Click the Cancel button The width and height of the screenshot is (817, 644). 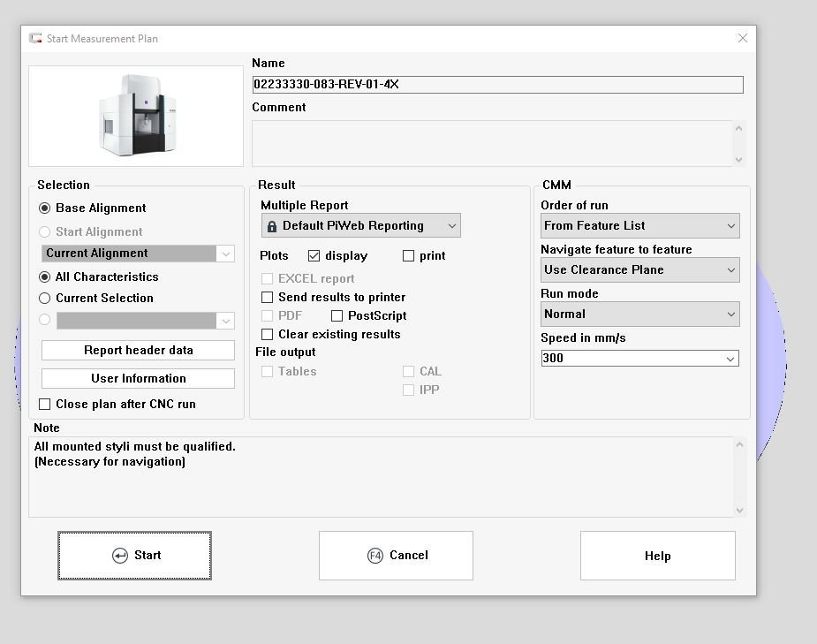coord(396,556)
